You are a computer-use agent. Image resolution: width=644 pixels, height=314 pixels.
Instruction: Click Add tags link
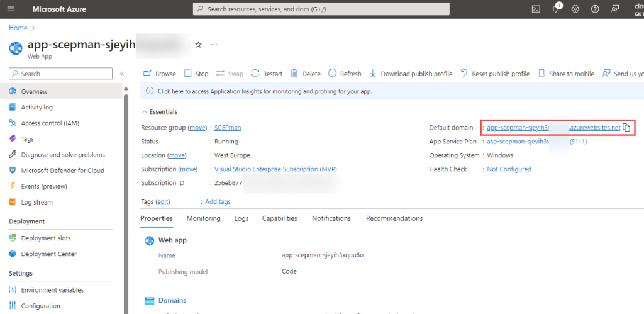[218, 202]
